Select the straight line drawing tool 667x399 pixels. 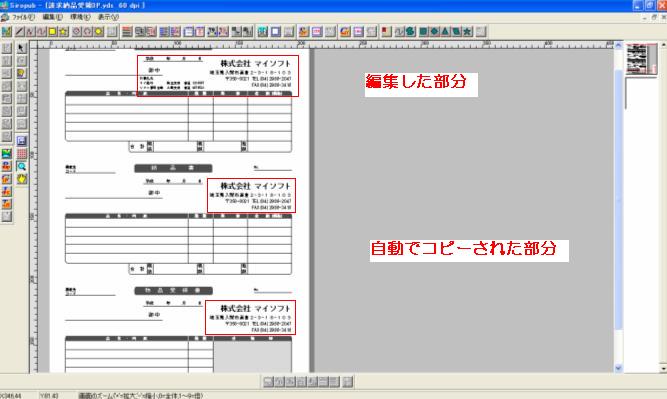coord(19,31)
